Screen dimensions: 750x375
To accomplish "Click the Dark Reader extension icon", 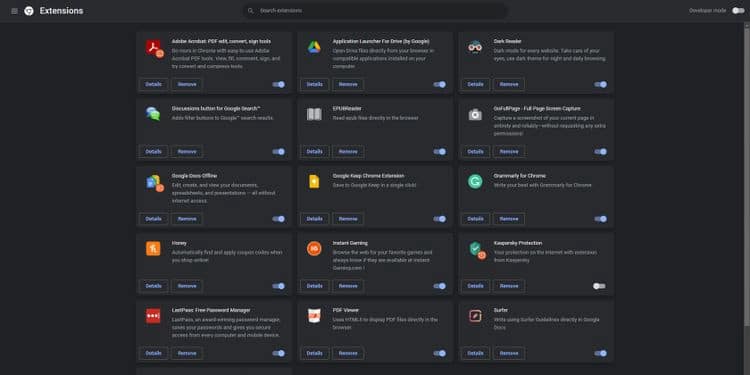I will 475,47.
